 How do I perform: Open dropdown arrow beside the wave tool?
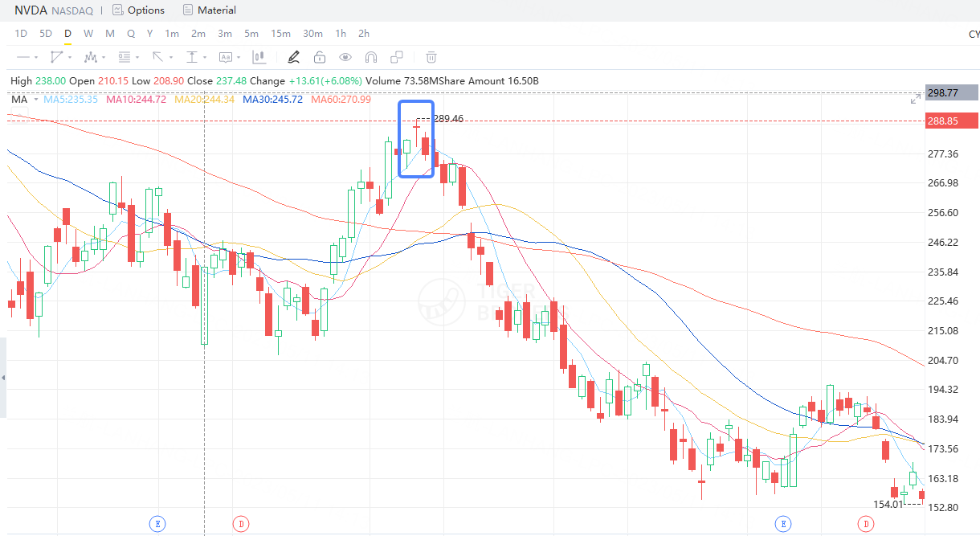pyautogui.click(x=104, y=58)
